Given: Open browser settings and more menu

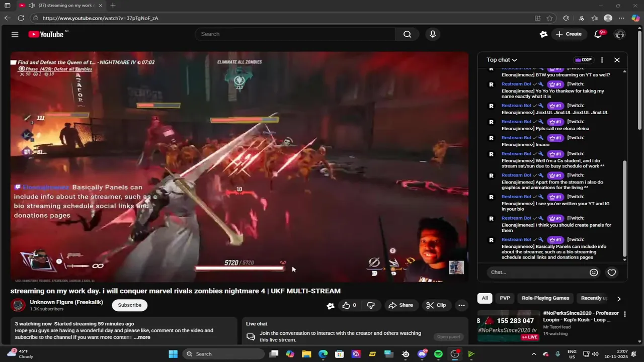Looking at the screenshot, I should tap(621, 18).
